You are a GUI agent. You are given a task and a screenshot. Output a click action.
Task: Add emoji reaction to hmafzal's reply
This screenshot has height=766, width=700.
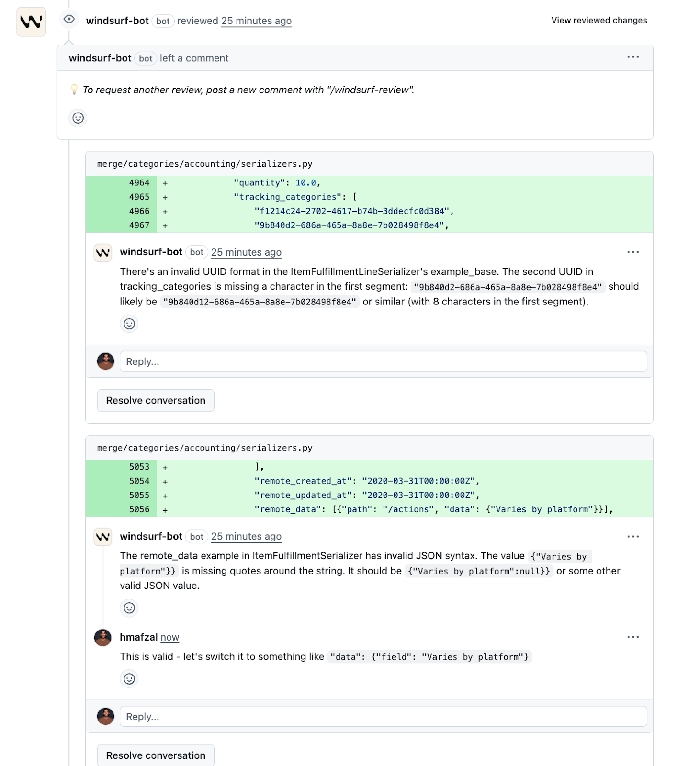coord(129,679)
